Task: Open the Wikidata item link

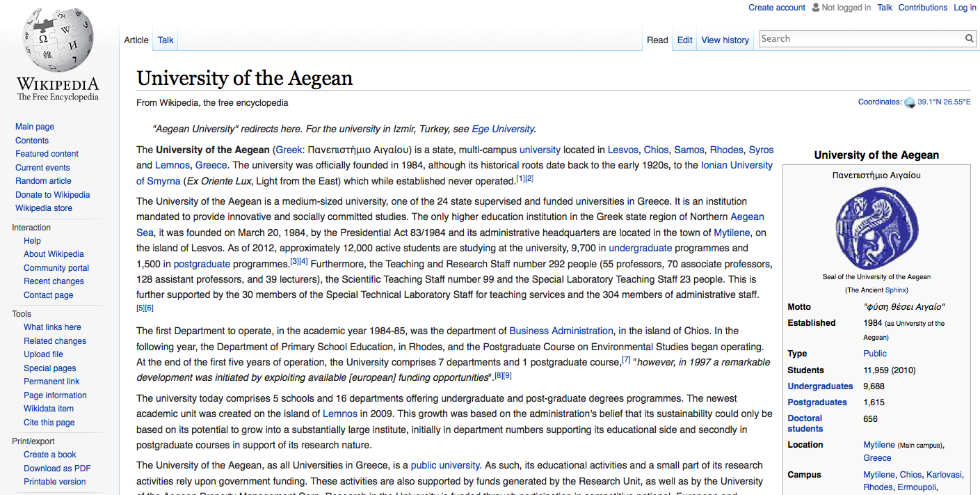Action: pyautogui.click(x=49, y=409)
